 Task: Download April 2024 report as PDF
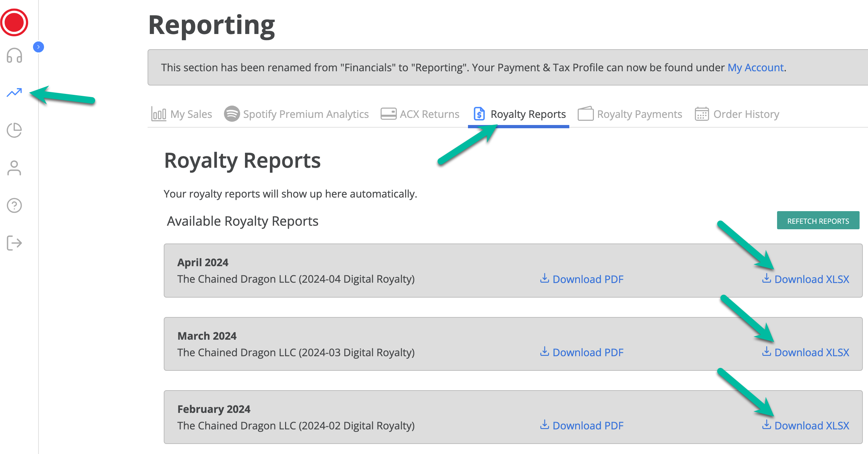(x=582, y=279)
